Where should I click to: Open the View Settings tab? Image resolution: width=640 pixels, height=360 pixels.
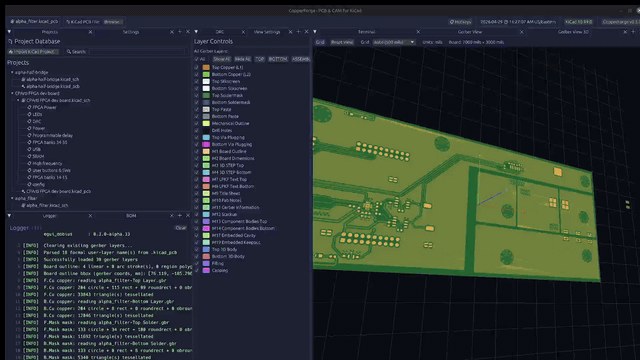267,32
